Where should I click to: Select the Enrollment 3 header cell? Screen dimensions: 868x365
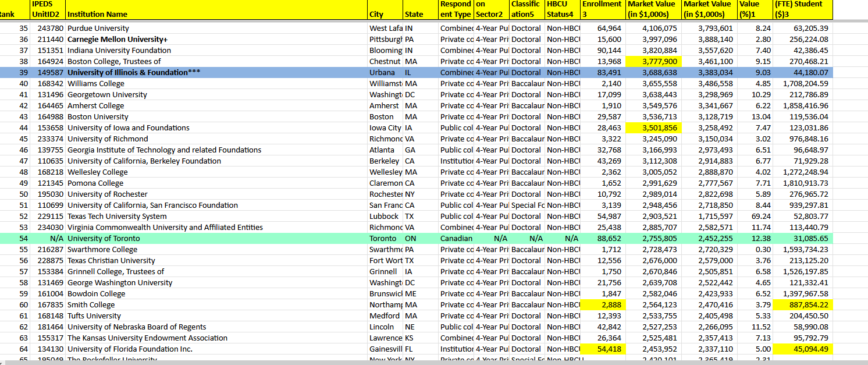click(602, 9)
